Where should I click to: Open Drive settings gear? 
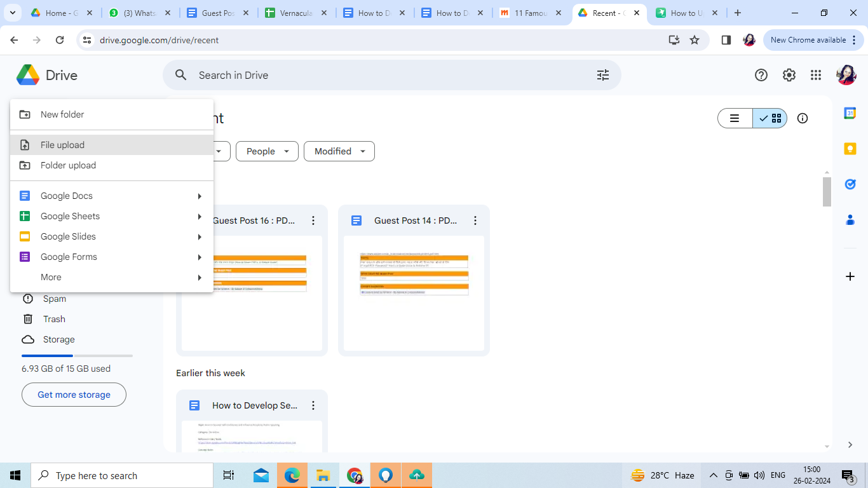click(789, 75)
